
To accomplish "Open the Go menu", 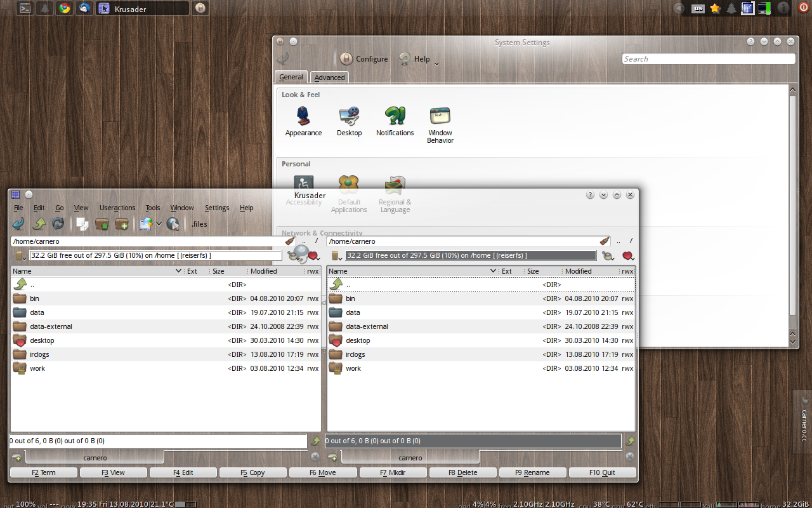I will (59, 208).
